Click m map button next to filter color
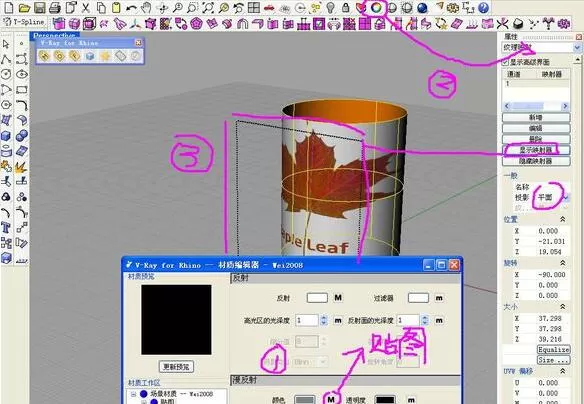 pyautogui.click(x=439, y=298)
